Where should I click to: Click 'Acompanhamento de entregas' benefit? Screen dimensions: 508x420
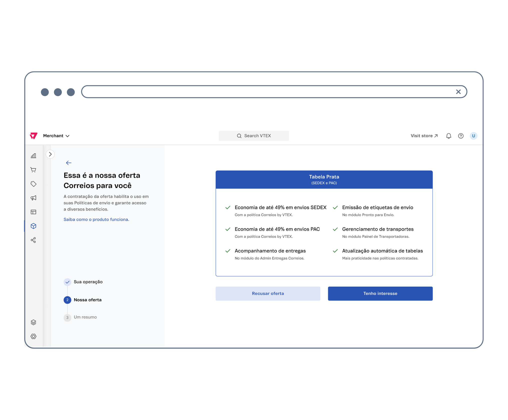270,251
